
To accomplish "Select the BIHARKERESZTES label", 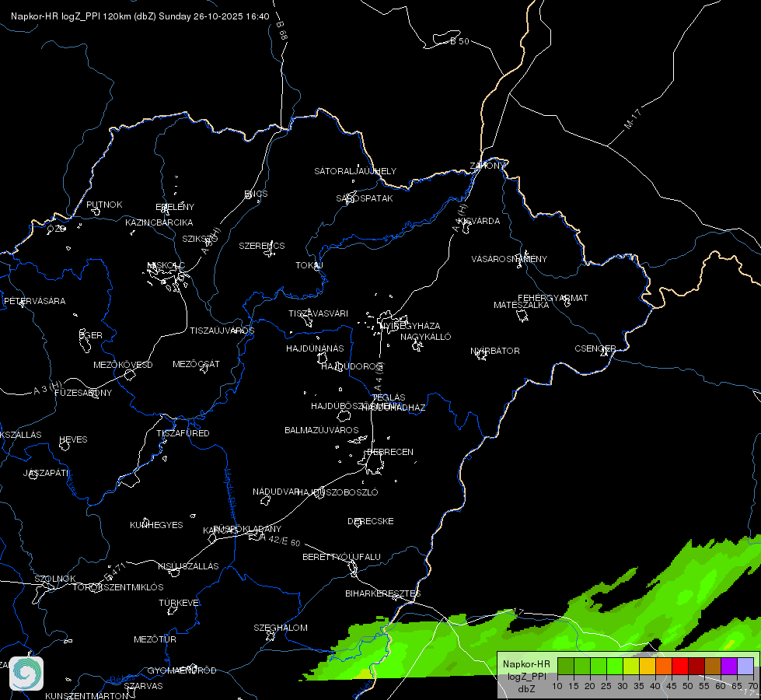I will click(x=383, y=593).
